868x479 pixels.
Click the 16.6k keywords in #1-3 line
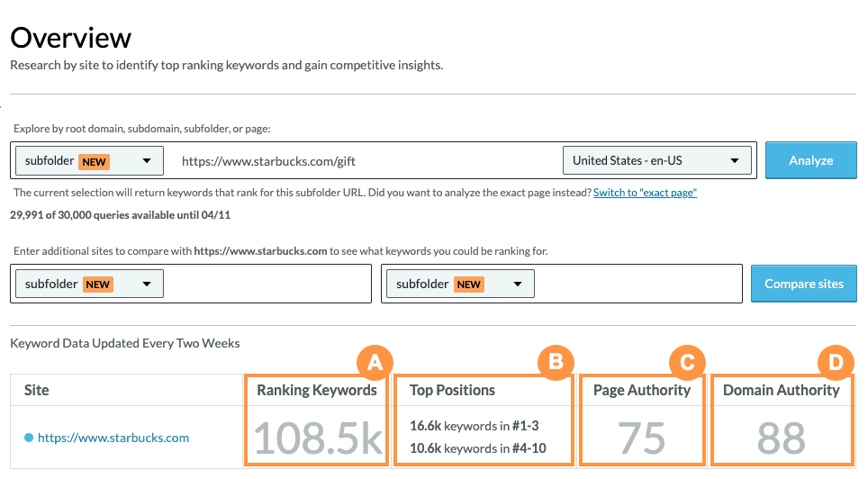click(x=477, y=426)
